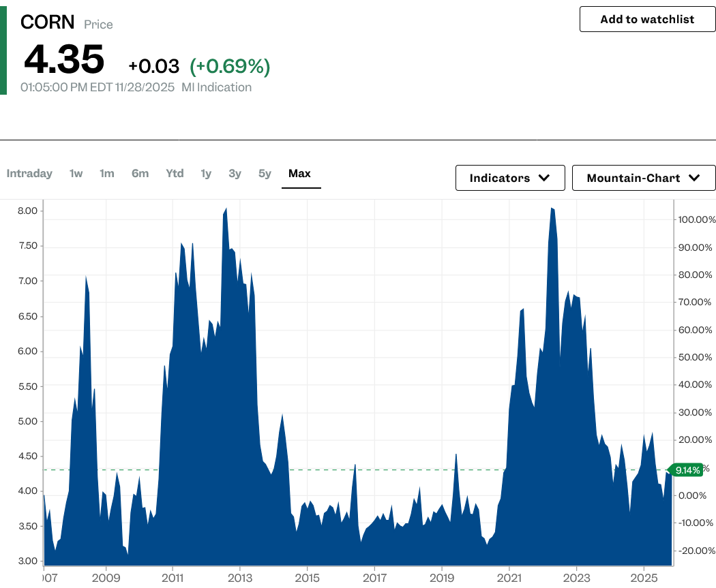Select the 1y time range
This screenshot has height=588, width=716.
tap(206, 174)
